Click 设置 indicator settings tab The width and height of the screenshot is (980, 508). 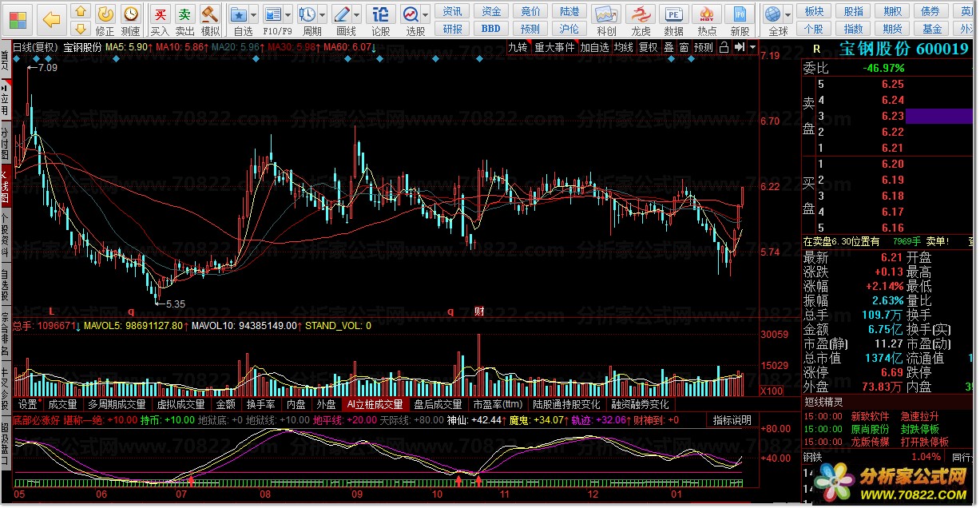[29, 405]
